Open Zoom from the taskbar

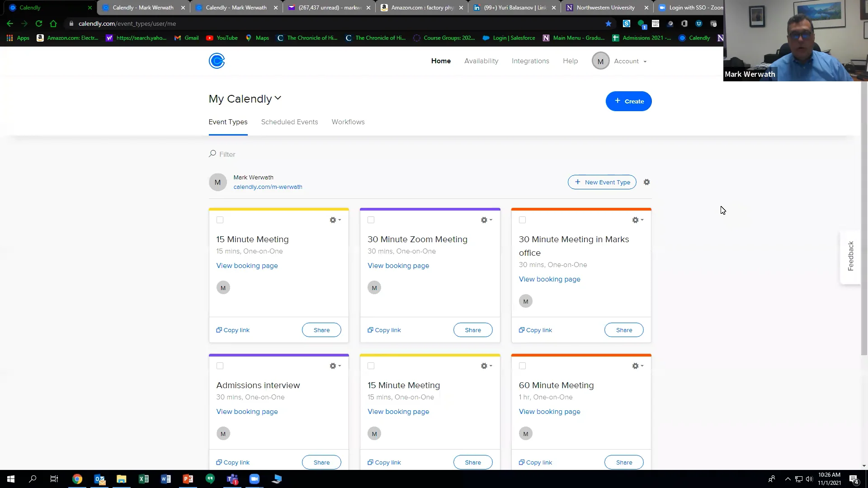tap(255, 479)
